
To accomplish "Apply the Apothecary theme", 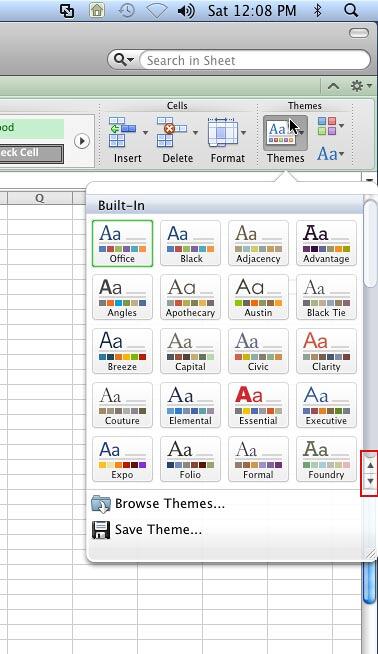I will coord(190,297).
